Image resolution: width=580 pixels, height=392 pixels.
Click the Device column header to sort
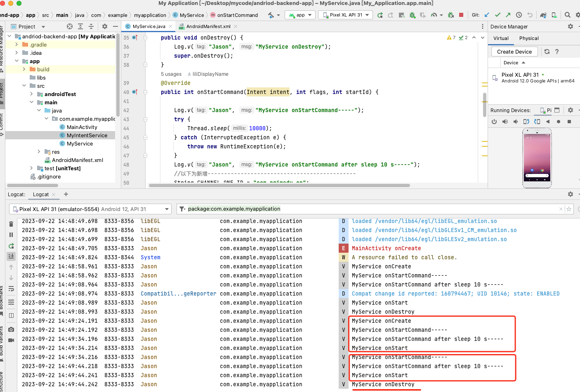coord(514,63)
